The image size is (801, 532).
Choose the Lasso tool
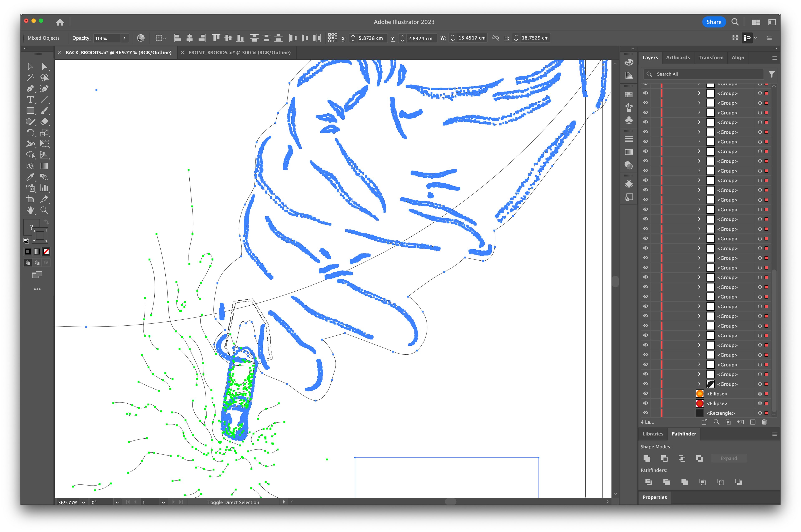(44, 77)
